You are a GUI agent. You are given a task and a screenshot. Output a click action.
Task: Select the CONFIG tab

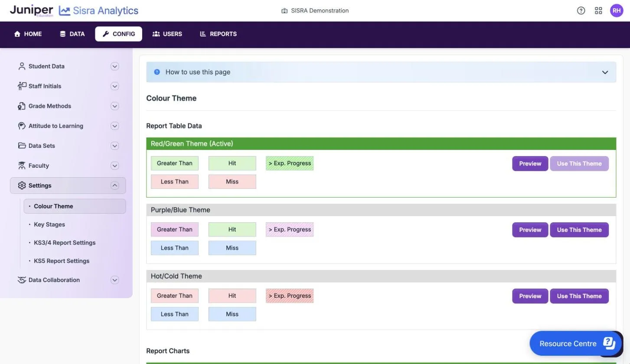tap(119, 34)
